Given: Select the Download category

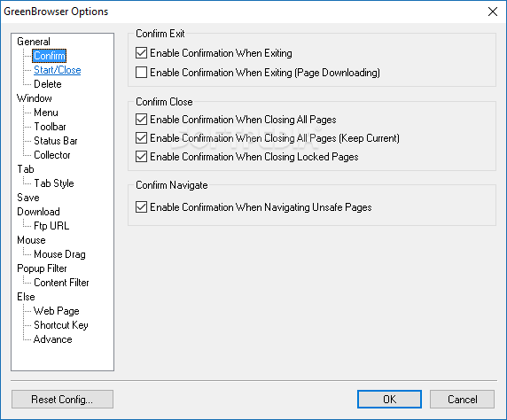Looking at the screenshot, I should [38, 212].
